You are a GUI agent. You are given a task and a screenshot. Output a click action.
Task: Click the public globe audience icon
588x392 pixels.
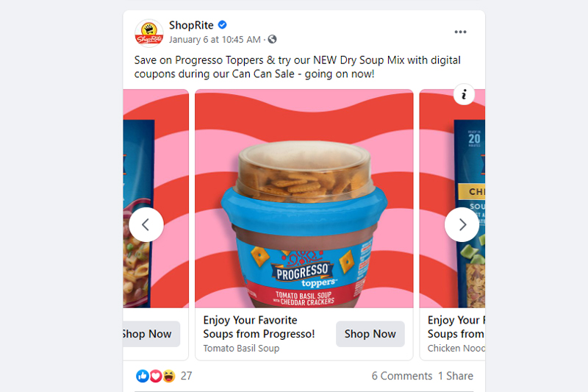[x=272, y=39]
